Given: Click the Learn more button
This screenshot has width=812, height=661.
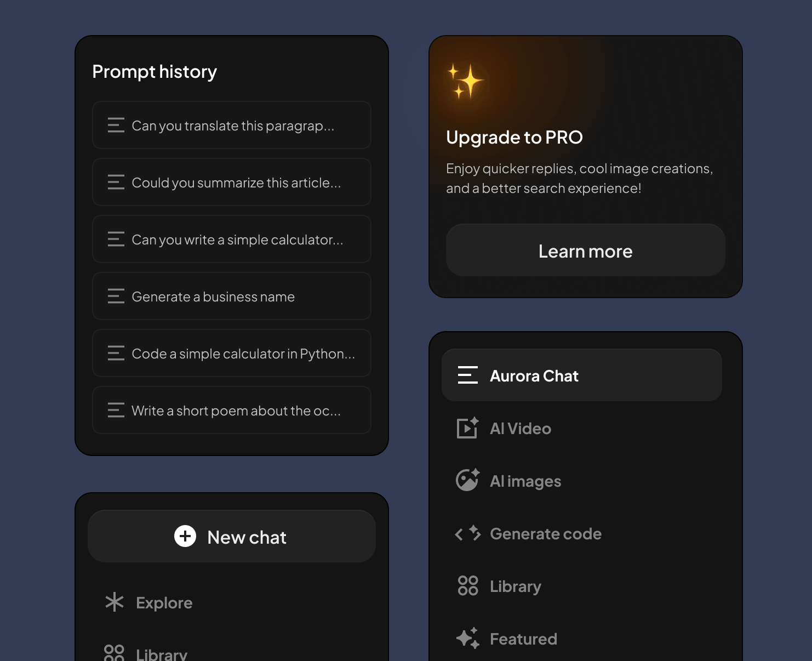Looking at the screenshot, I should pos(585,250).
